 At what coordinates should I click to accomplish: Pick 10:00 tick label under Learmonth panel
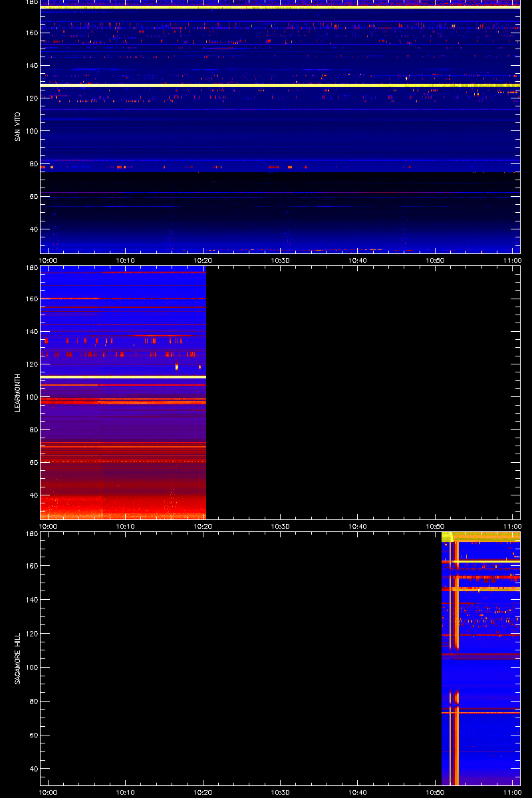[49, 527]
